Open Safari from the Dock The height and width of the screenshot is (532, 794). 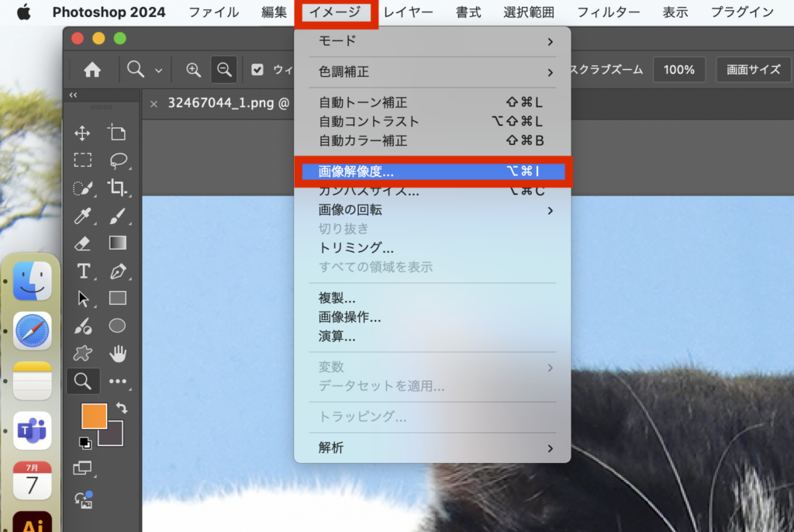pos(33,331)
